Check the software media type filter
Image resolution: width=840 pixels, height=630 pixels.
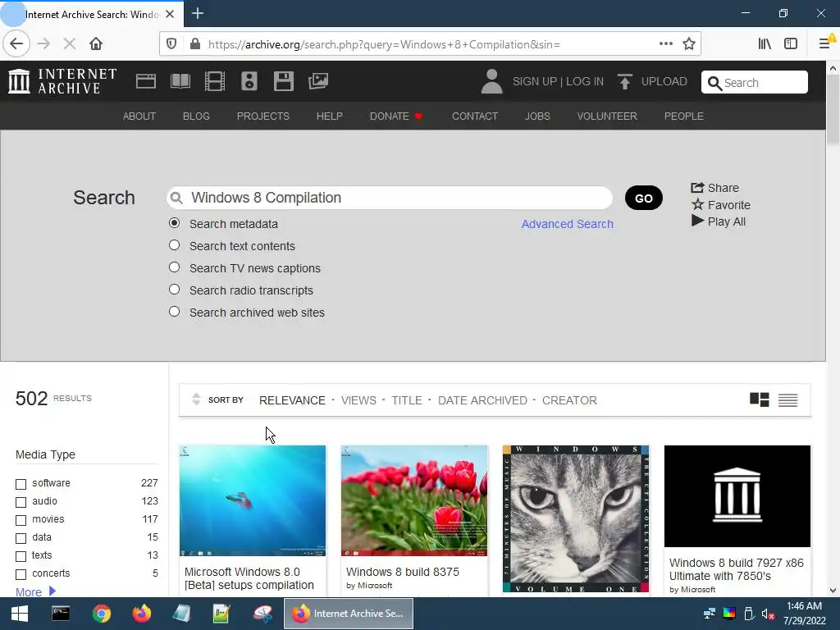tap(21, 484)
